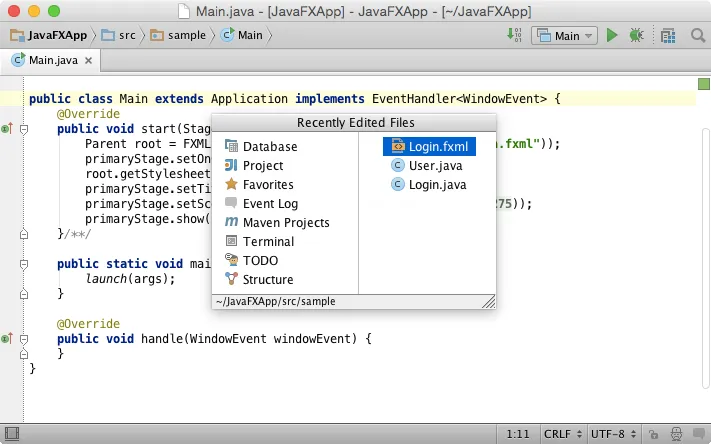The width and height of the screenshot is (711, 444).
Task: Collapse the handle method fold marker
Action: pyautogui.click(x=24, y=339)
